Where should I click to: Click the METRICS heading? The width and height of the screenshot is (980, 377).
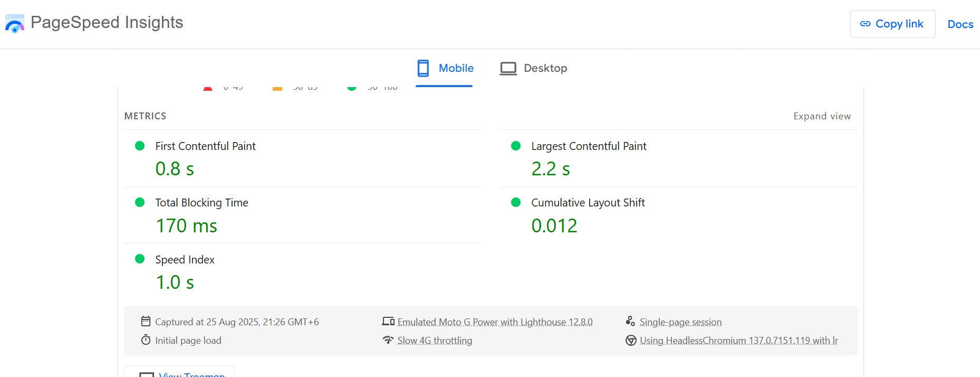point(145,116)
